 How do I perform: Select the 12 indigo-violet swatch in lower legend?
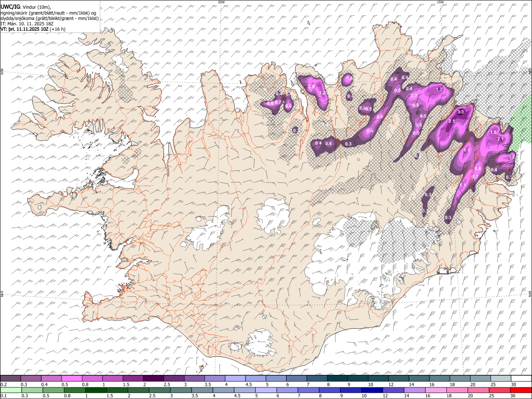click(x=393, y=390)
